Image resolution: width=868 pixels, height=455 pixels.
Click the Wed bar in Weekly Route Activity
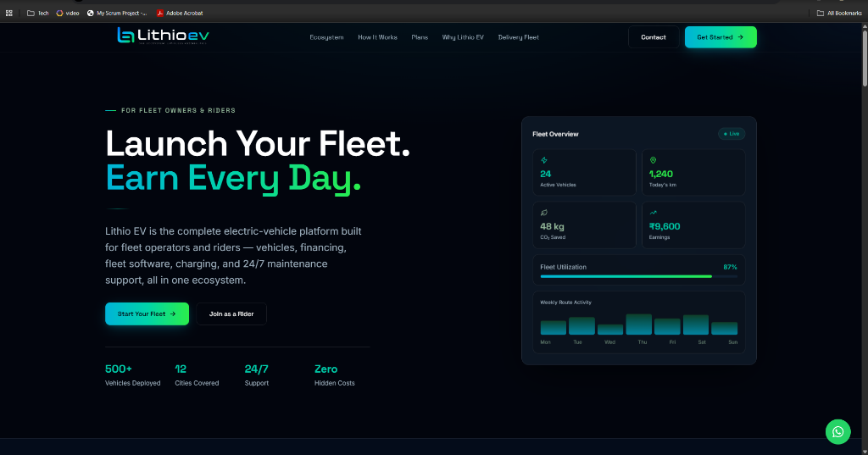point(610,330)
